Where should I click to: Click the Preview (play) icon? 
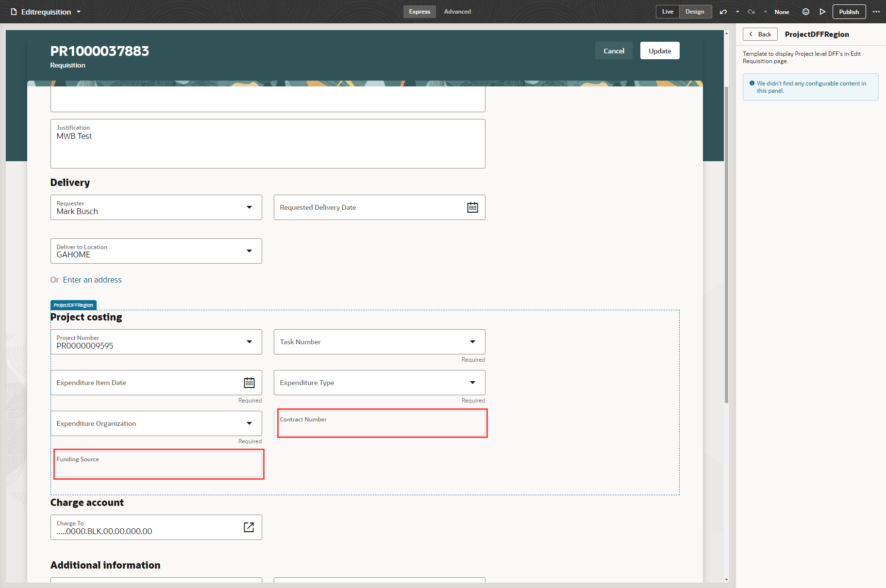click(822, 12)
